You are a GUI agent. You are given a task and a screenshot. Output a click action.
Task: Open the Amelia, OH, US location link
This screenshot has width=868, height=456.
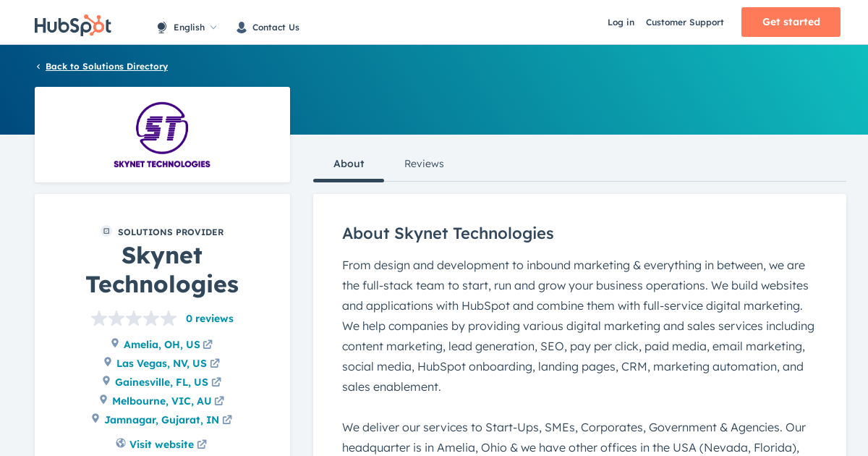(x=162, y=345)
